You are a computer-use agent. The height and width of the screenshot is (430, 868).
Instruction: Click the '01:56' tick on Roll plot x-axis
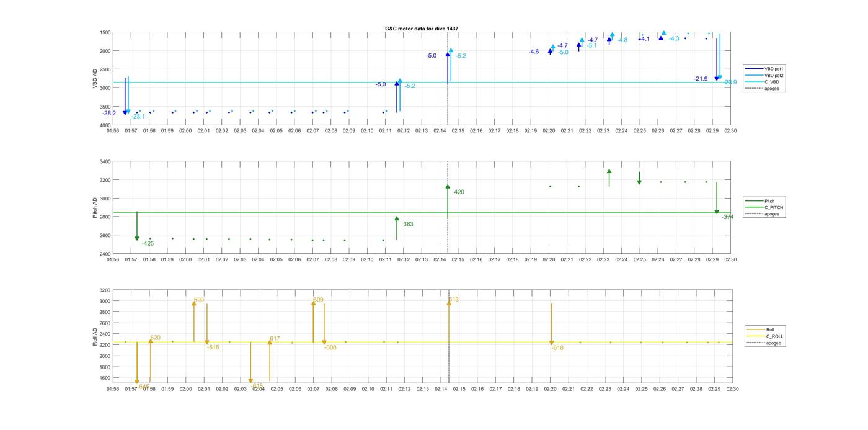tap(113, 390)
